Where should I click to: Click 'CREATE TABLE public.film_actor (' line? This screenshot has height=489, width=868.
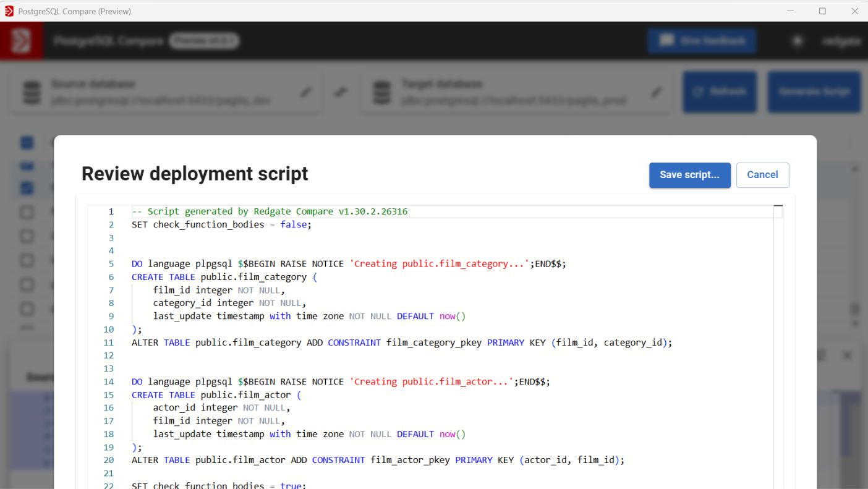216,395
